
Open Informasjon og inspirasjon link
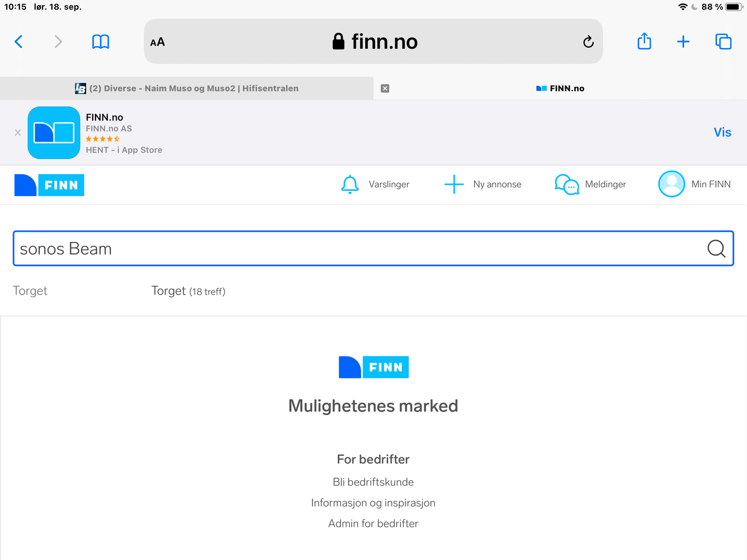point(374,503)
